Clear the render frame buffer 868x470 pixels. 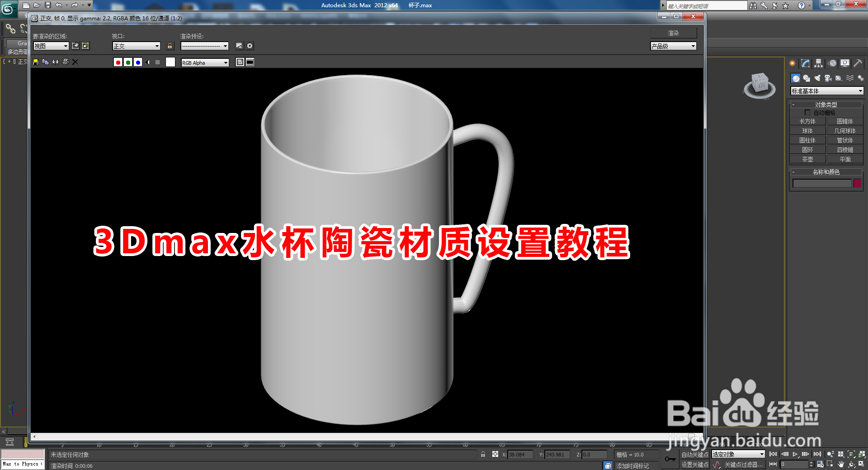pyautogui.click(x=75, y=62)
